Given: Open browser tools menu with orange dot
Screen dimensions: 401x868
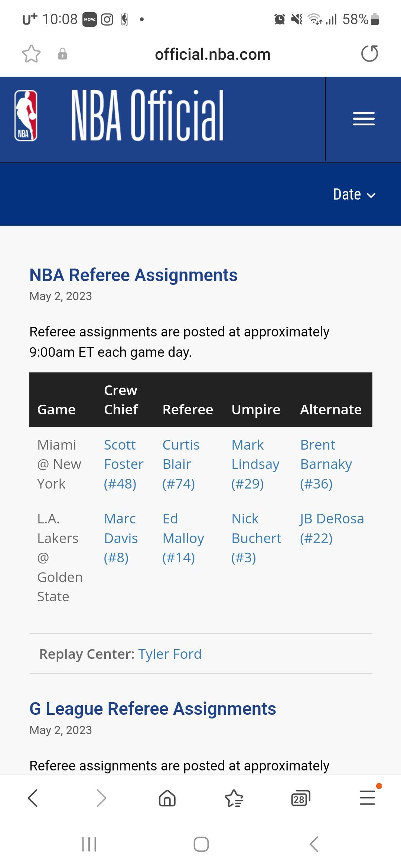Looking at the screenshot, I should tap(368, 797).
